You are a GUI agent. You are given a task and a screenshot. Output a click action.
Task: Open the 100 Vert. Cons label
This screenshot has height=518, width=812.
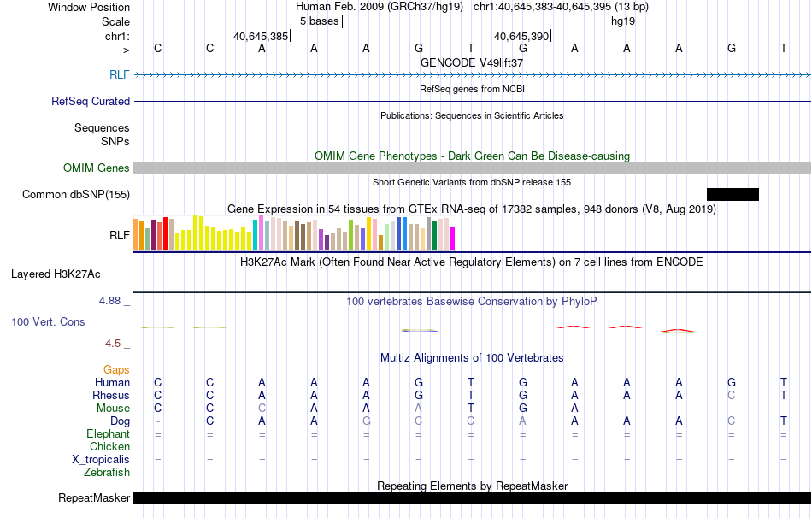pyautogui.click(x=48, y=321)
